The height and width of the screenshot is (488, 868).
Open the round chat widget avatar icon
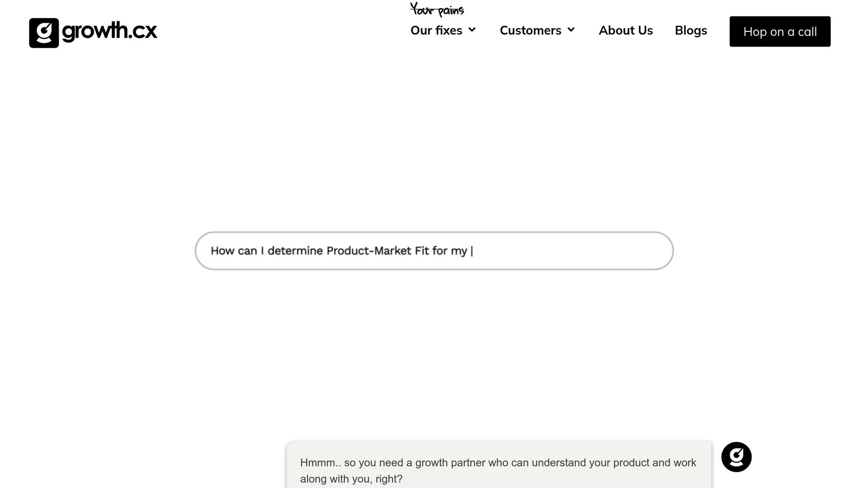[x=736, y=457]
